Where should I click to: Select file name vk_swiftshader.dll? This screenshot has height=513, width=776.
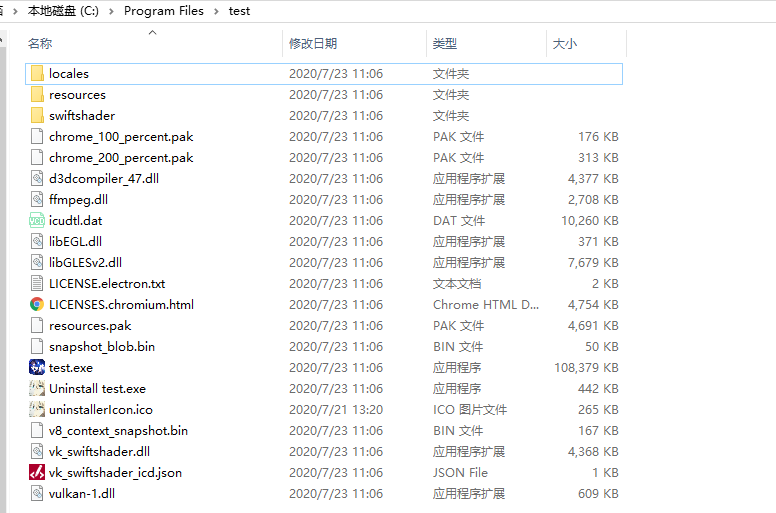[99, 452]
